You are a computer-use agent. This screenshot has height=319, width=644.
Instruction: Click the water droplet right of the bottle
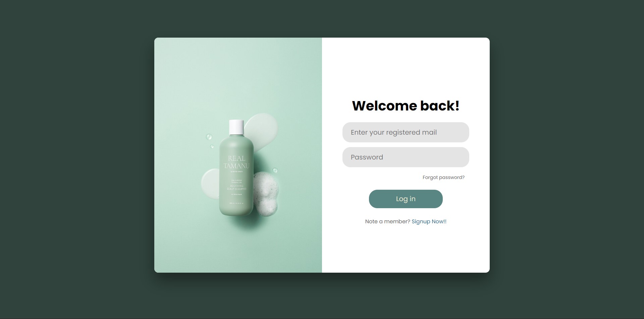click(275, 170)
